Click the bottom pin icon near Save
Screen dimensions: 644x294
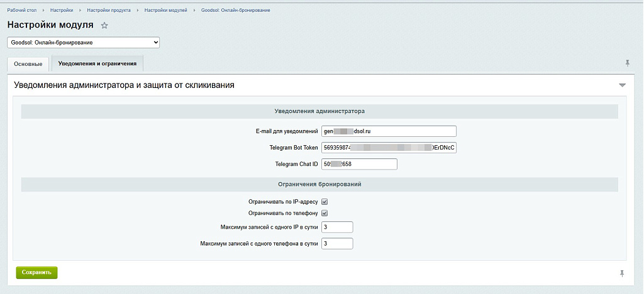click(622, 273)
